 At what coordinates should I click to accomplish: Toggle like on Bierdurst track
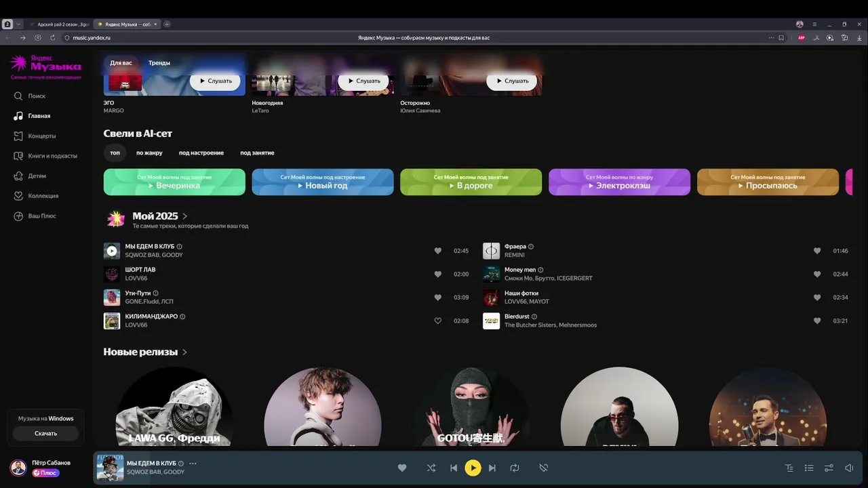click(x=817, y=321)
